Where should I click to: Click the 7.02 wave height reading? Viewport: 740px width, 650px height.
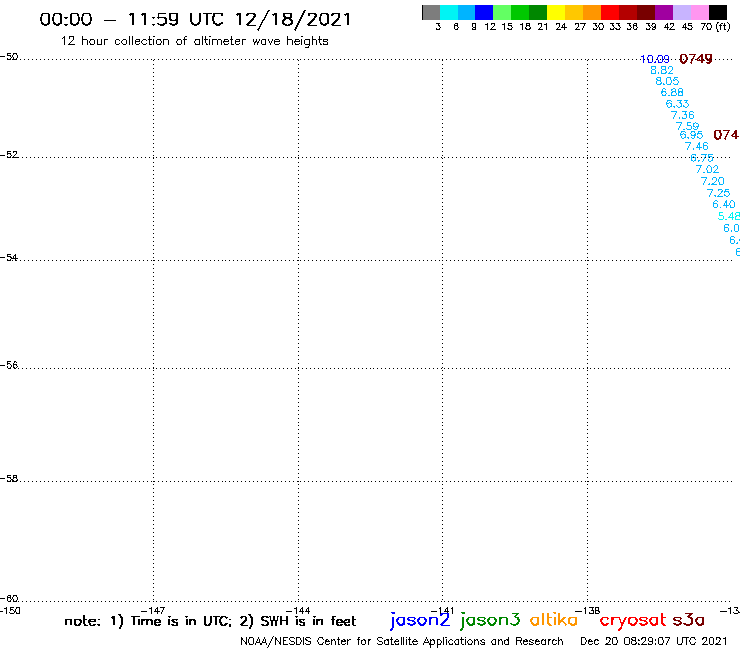707,169
